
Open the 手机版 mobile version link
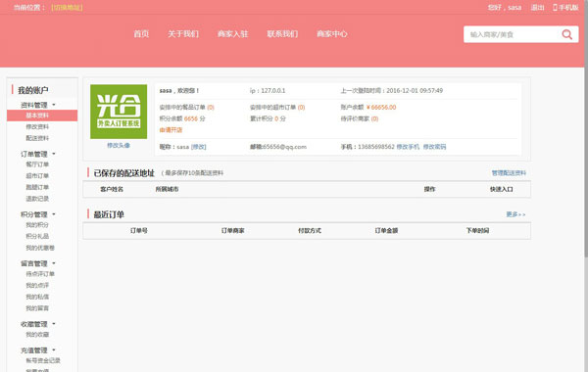tap(565, 8)
